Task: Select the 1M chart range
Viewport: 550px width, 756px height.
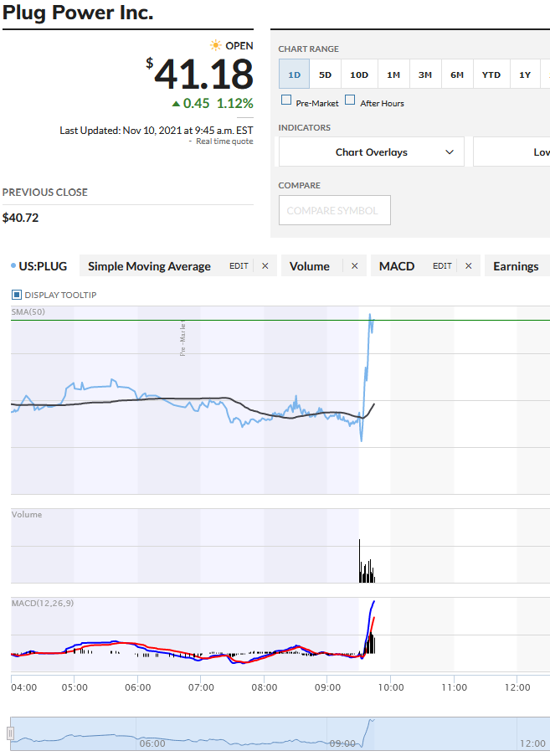Action: point(393,75)
